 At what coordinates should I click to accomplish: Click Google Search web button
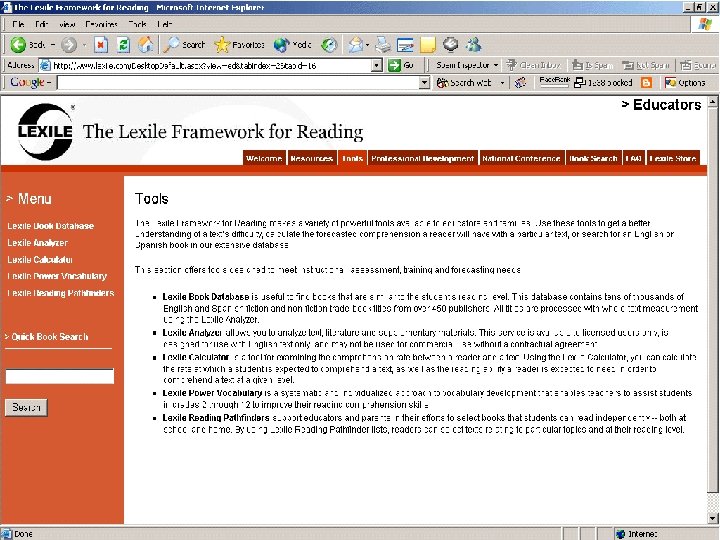(x=464, y=83)
